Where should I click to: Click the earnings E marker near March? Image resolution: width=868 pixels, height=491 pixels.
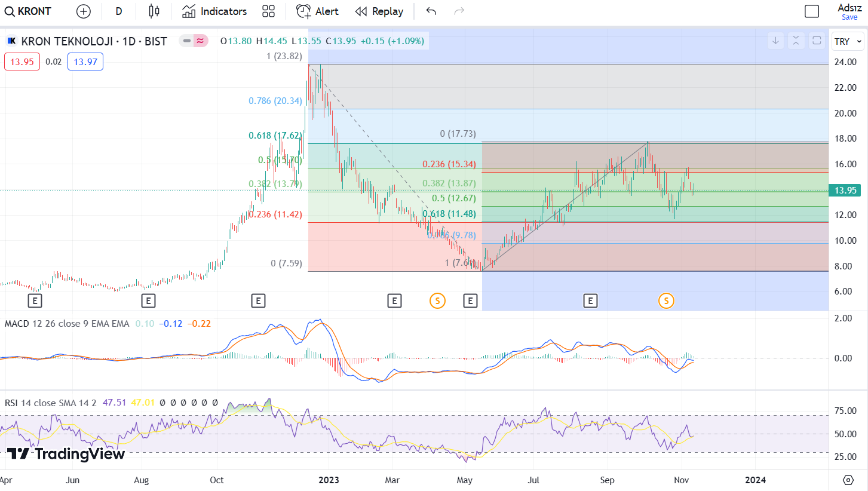(x=394, y=300)
